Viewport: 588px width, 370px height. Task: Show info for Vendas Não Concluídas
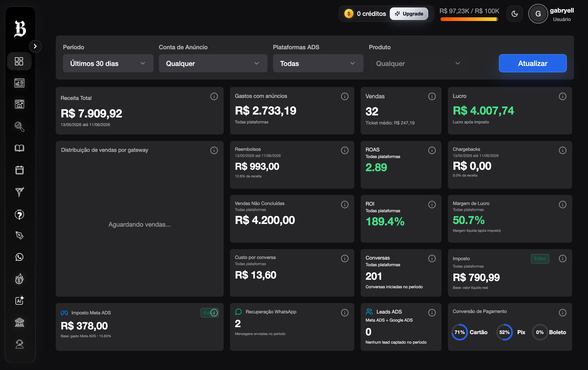(345, 204)
